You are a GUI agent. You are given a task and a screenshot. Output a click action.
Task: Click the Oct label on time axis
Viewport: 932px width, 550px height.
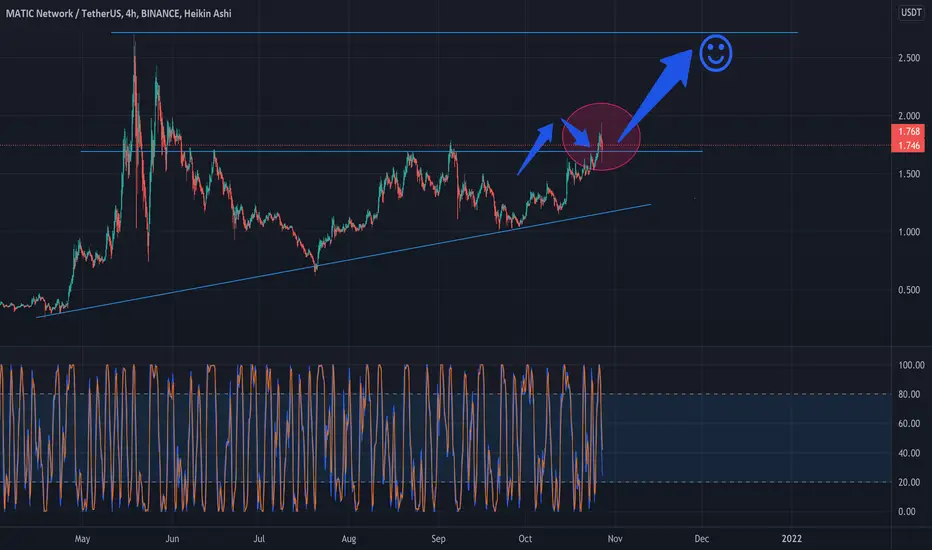click(525, 539)
